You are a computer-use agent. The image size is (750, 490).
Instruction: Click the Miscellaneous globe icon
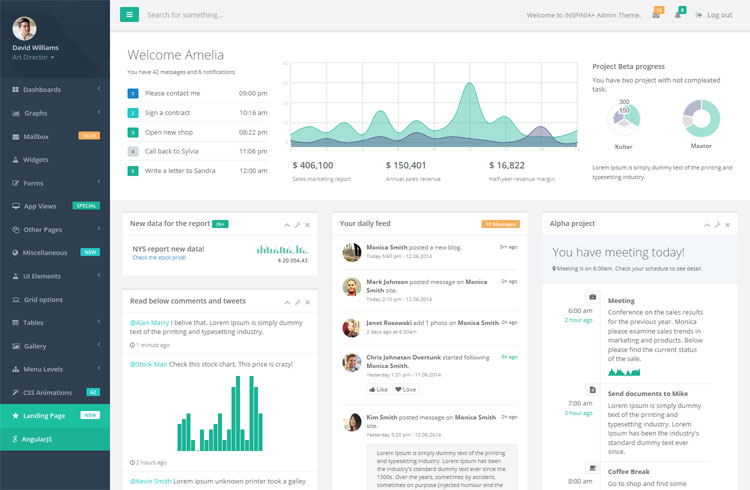pos(15,253)
